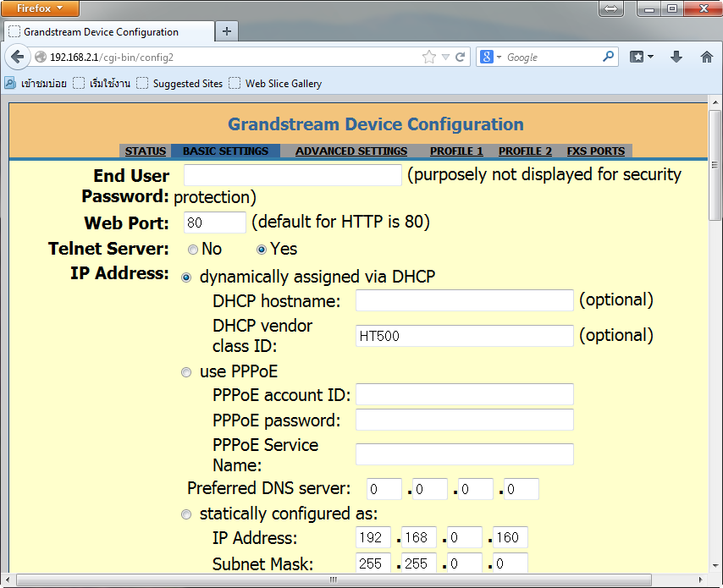Click the vertical scrollbar down arrow
This screenshot has height=588, width=723.
tap(715, 566)
